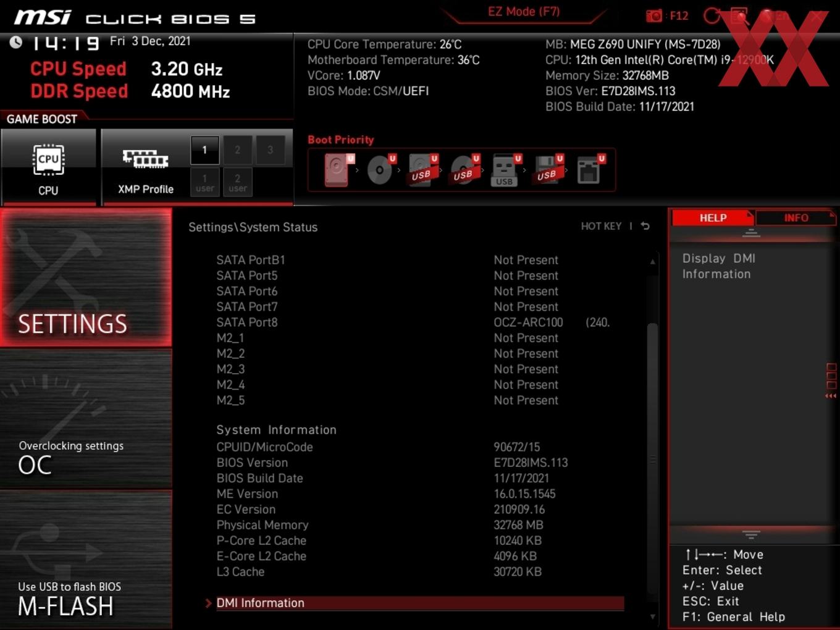Click the SATA Port7 row
Viewport: 840px width, 630px height.
pos(388,306)
